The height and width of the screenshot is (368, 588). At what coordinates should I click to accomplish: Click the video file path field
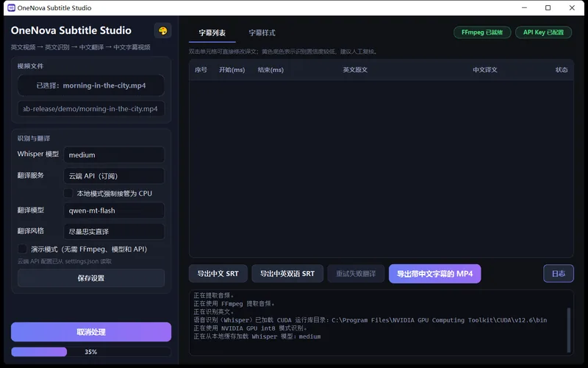[x=90, y=109]
